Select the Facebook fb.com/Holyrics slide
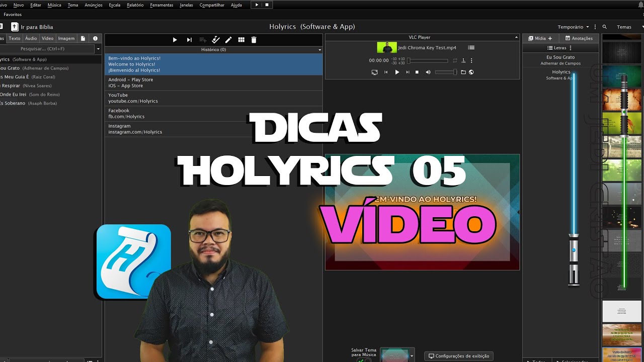The width and height of the screenshot is (644, 362). [x=213, y=114]
